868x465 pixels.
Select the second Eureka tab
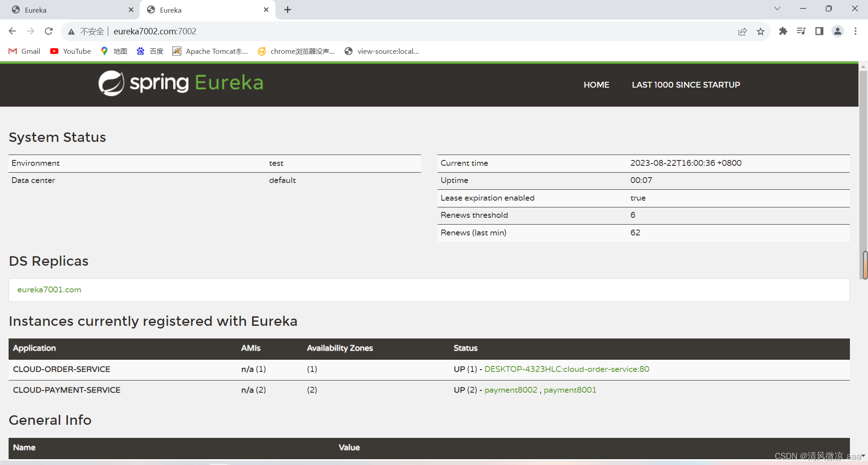tap(208, 10)
